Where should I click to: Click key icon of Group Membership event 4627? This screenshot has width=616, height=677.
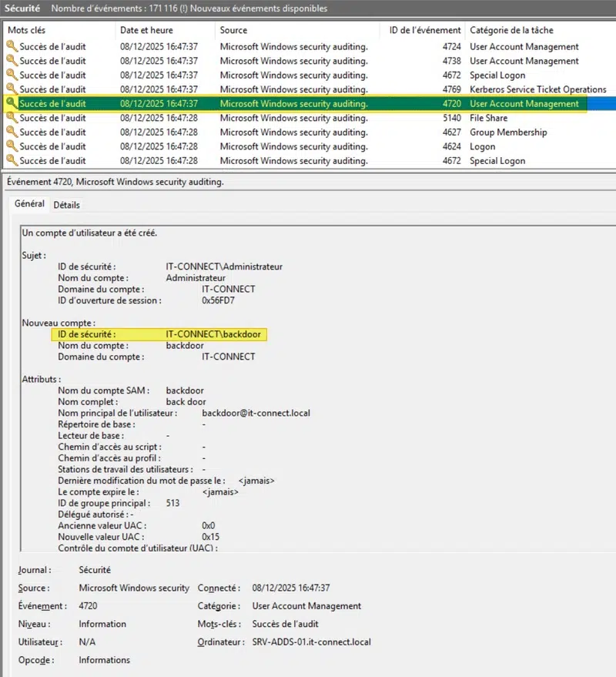click(12, 132)
